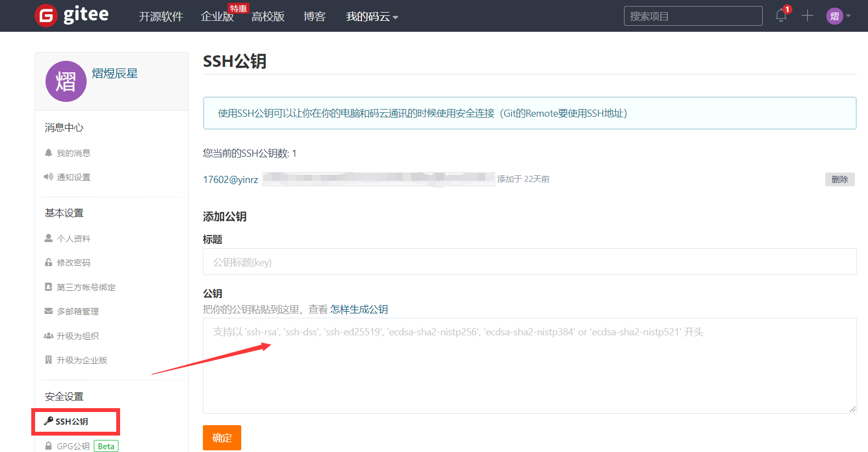Click the green Beta badge
Viewport: 868px width, 452px height.
(x=106, y=446)
